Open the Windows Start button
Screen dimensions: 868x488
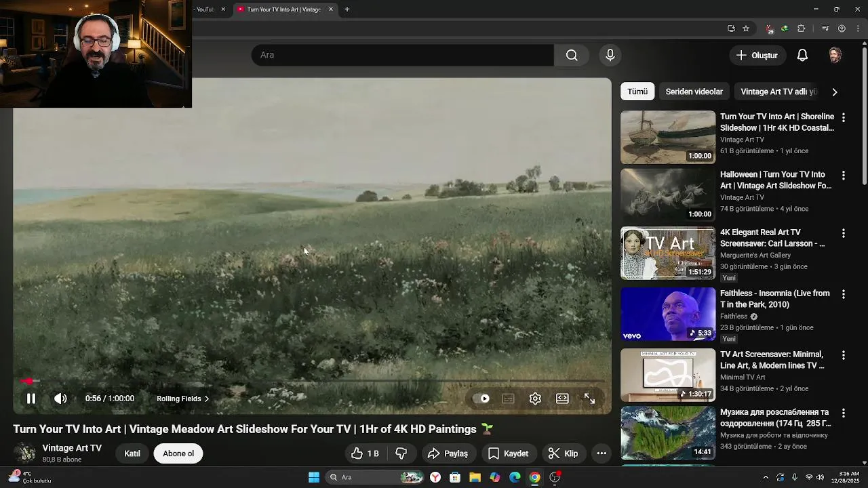coord(314,477)
